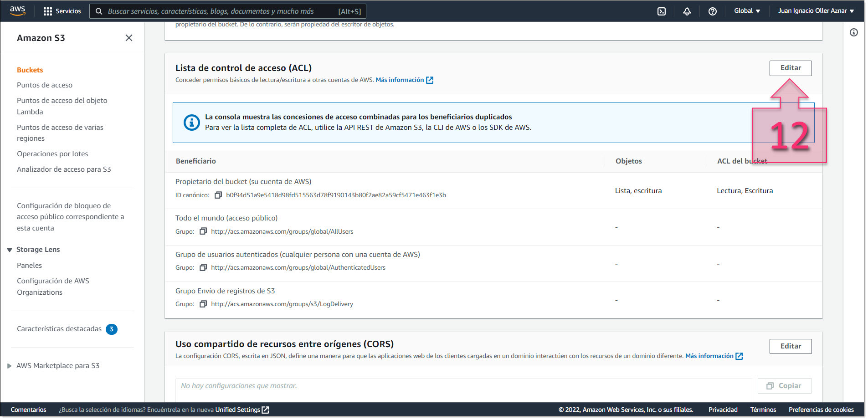The image size is (868, 420).
Task: Collapse the Storage Lens section
Action: (10, 249)
